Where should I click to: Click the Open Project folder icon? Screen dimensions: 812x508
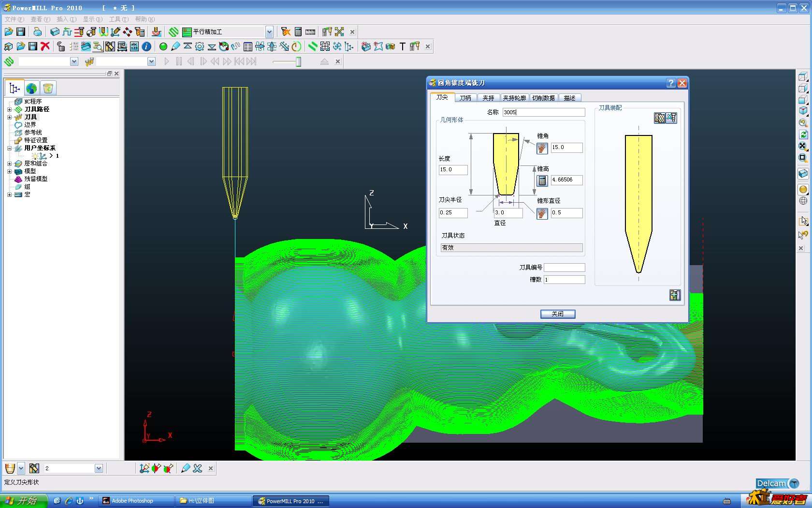tap(9, 32)
